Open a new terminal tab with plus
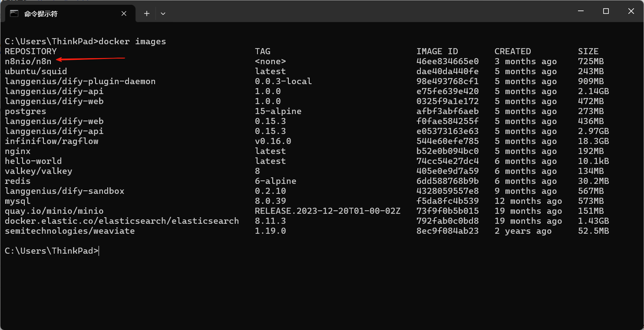Image resolution: width=644 pixels, height=330 pixels. [x=147, y=13]
